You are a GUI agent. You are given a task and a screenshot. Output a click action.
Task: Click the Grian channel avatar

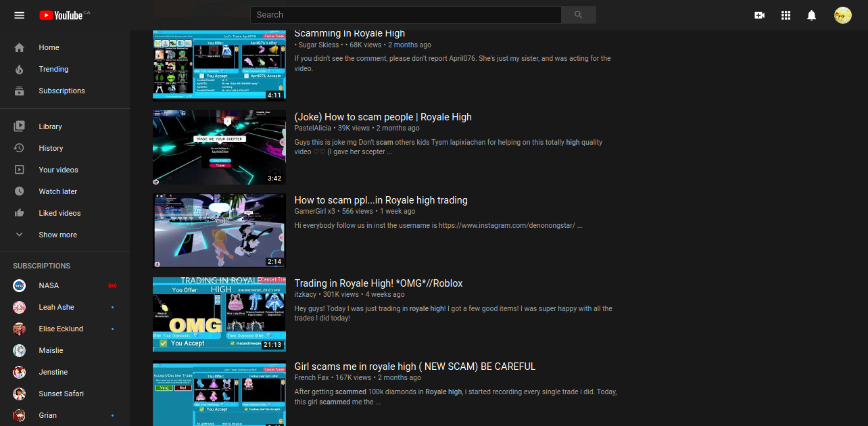point(20,415)
